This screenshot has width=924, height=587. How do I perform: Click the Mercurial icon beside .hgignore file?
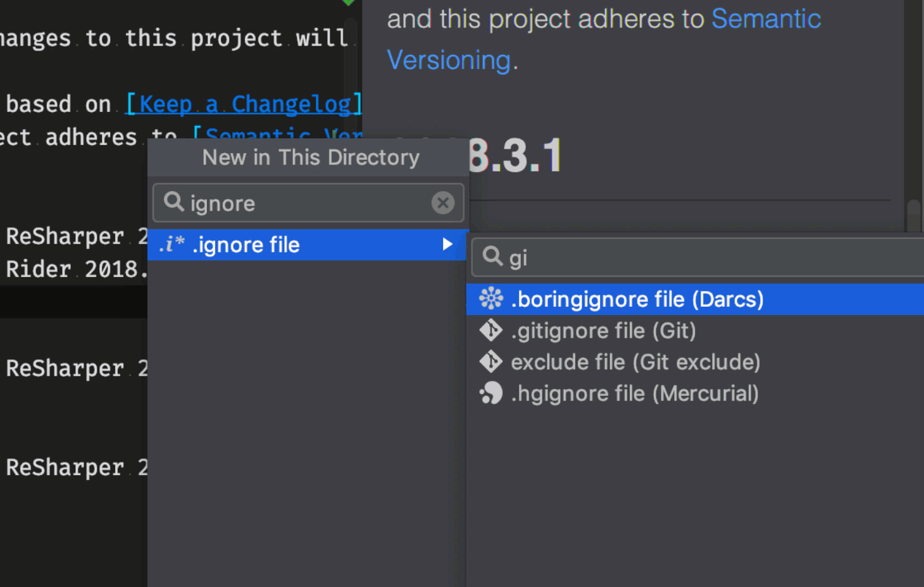coord(490,393)
